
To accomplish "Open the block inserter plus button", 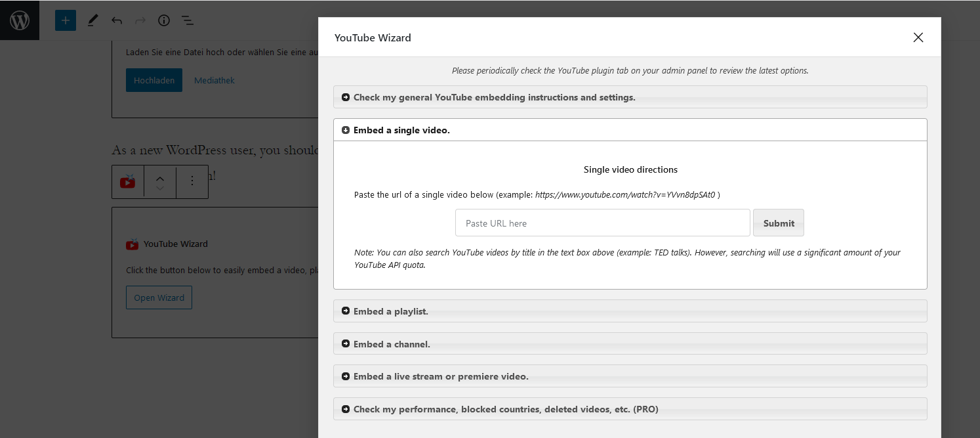I will (66, 20).
